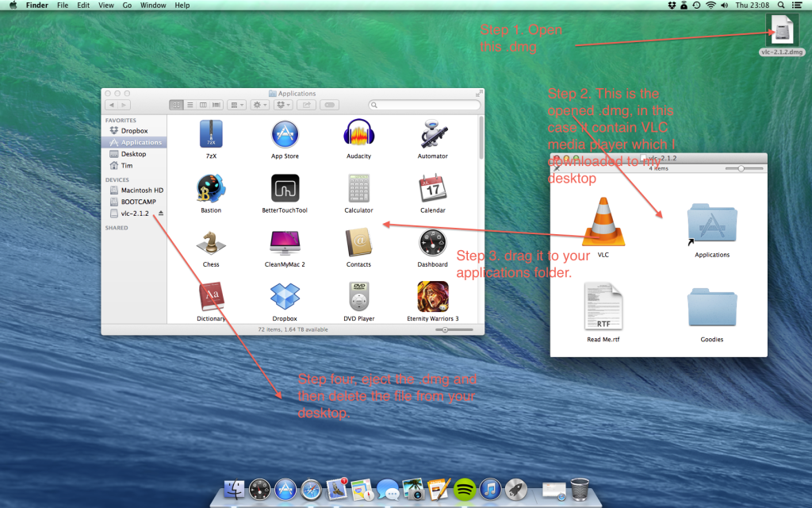Open the View menu
This screenshot has height=508, width=812.
(106, 6)
